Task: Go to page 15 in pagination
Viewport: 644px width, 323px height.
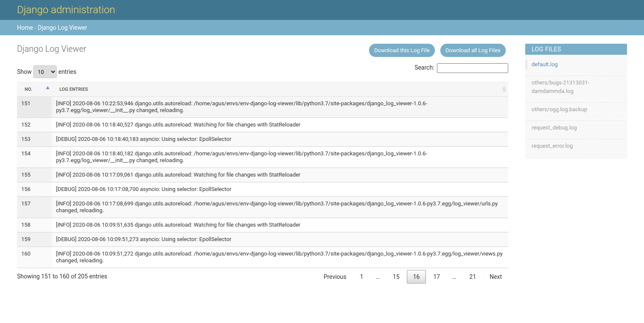Action: coord(396,277)
